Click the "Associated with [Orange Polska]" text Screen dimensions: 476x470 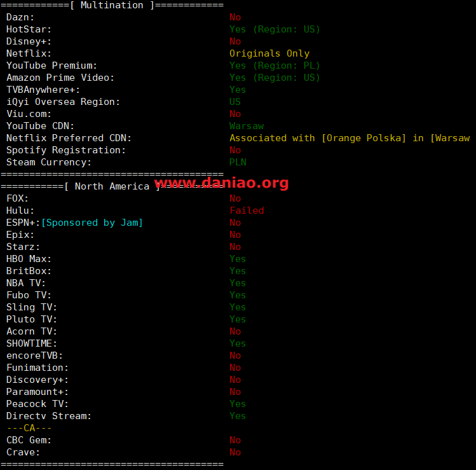(318, 138)
